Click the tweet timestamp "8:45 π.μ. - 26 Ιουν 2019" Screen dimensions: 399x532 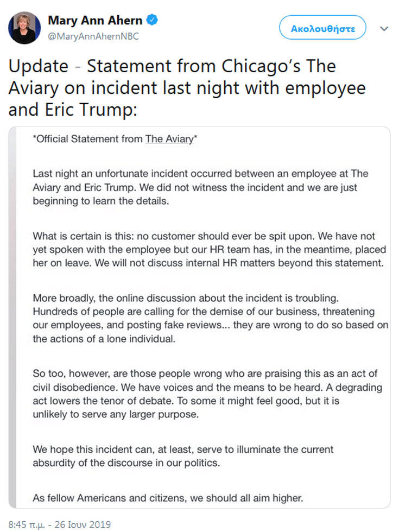coord(60,524)
